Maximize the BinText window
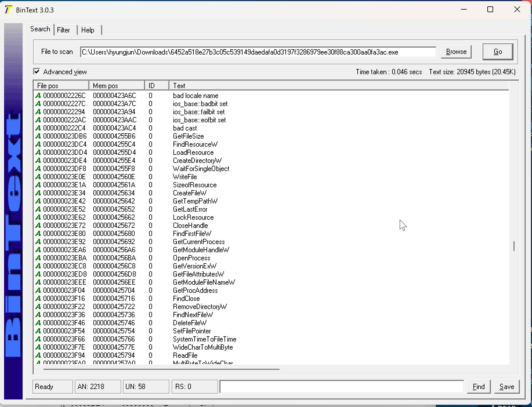Viewport: 532px width, 407px height. click(x=490, y=10)
